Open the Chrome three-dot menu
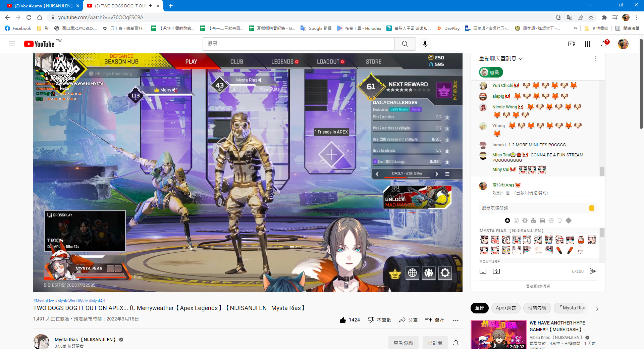This screenshot has height=349, width=644. pyautogui.click(x=637, y=17)
